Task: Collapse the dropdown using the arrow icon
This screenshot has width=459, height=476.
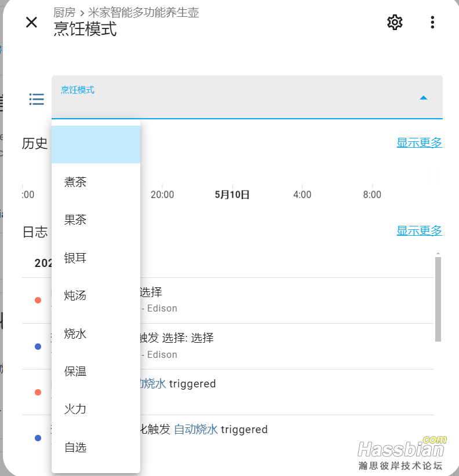Action: 423,98
